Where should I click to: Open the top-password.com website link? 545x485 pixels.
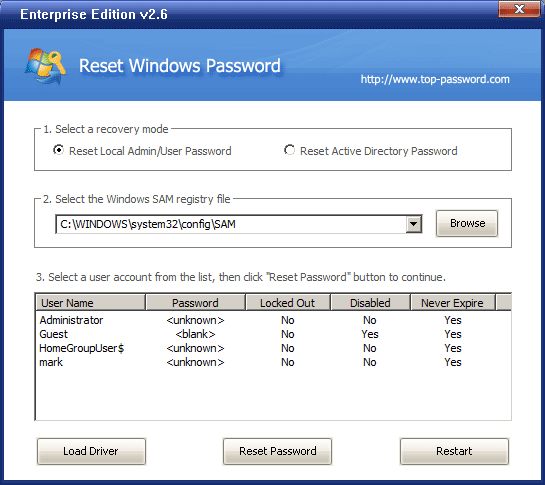pos(435,79)
